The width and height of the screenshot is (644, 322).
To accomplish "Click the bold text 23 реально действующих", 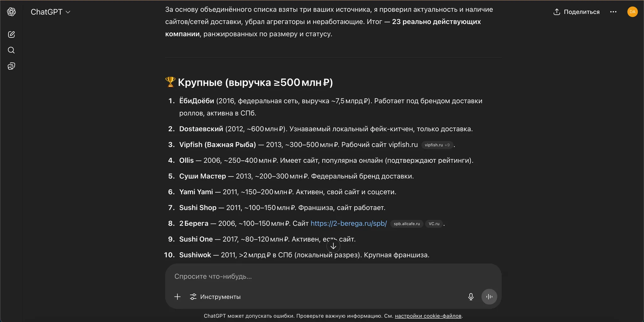I will point(436,22).
